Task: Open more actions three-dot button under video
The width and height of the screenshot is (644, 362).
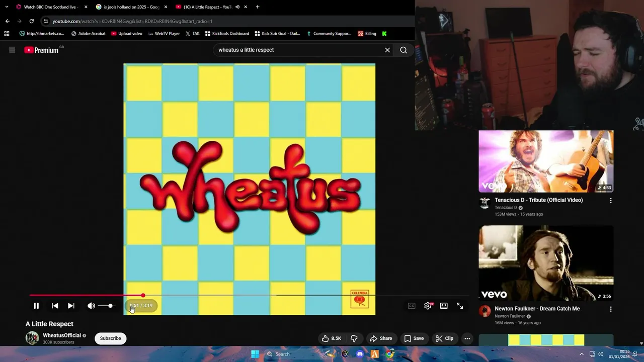Action: tap(467, 338)
